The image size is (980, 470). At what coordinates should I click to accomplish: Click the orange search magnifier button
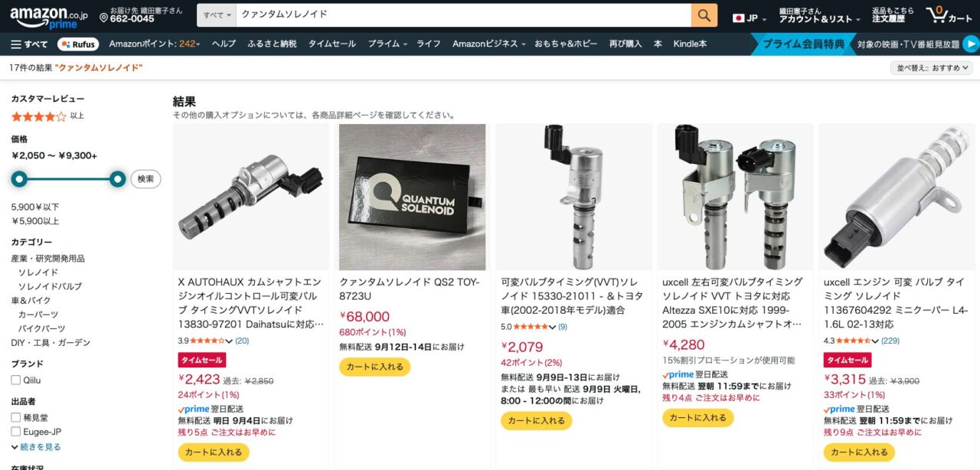coord(704,15)
